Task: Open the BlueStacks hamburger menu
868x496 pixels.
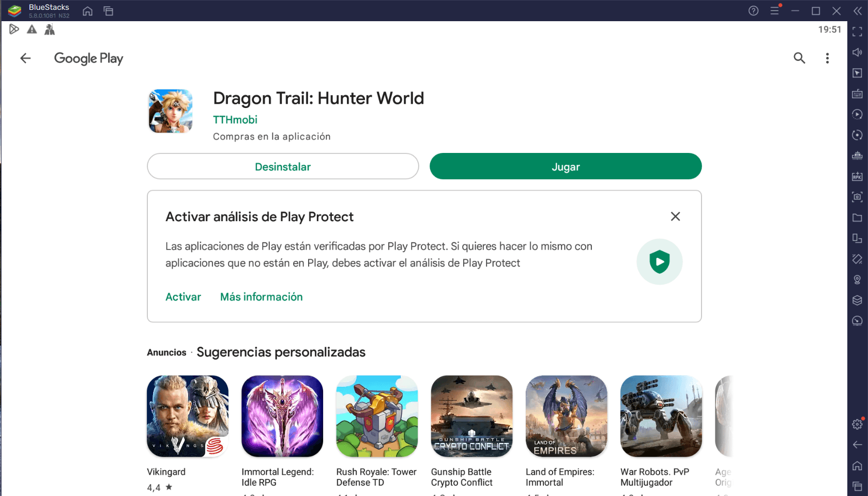Action: coord(774,11)
